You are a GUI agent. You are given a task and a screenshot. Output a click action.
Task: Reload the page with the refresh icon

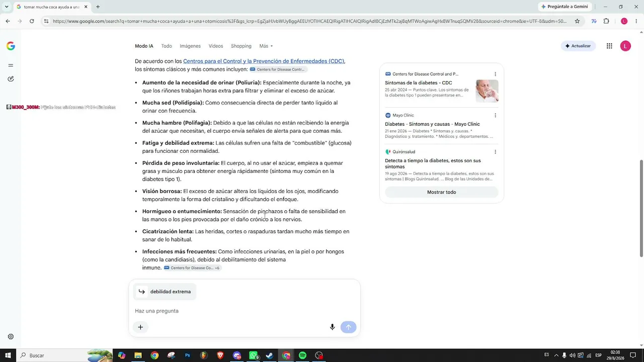32,21
